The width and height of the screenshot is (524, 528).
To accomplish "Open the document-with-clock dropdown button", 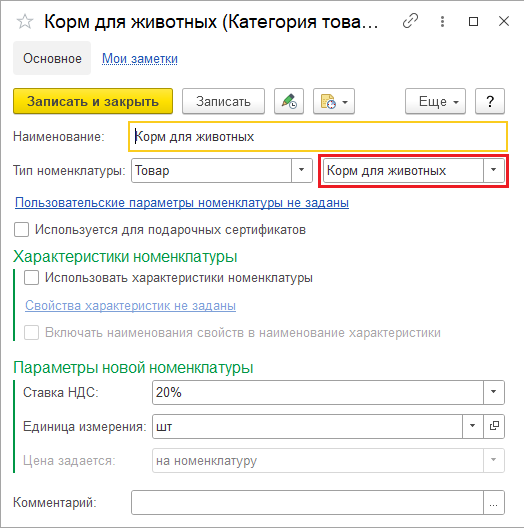I will point(334,101).
